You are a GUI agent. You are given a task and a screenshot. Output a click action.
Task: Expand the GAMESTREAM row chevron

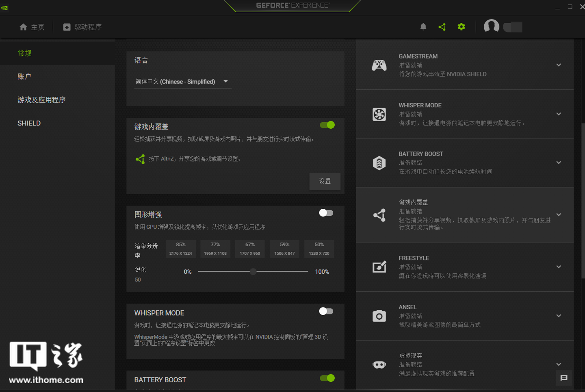[x=559, y=65]
